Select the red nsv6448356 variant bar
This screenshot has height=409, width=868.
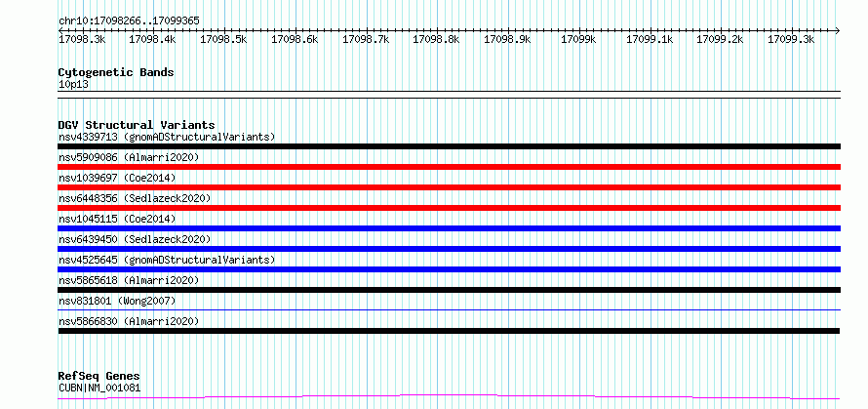point(449,208)
